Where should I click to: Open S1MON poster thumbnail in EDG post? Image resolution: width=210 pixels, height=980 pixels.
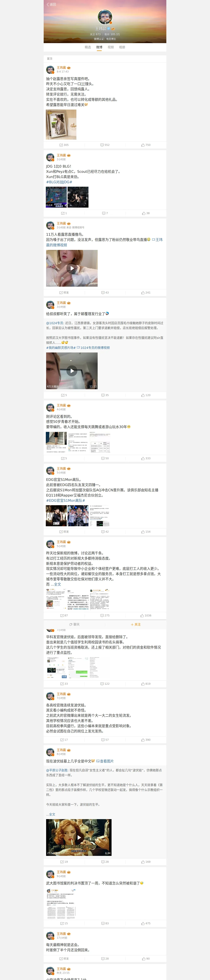(x=56, y=515)
